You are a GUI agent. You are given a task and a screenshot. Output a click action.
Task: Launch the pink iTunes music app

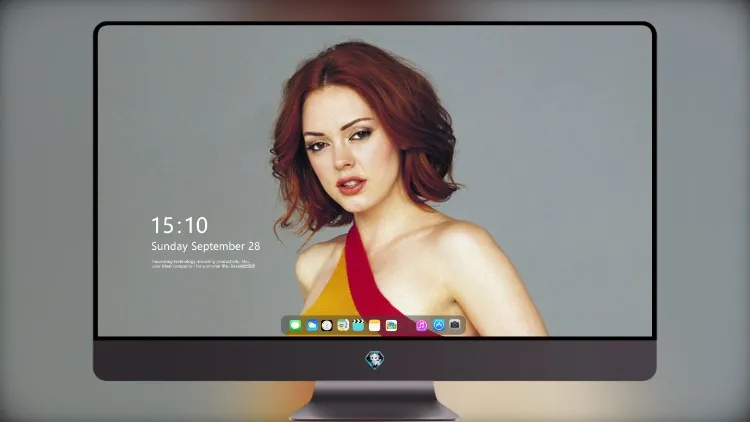pos(421,325)
